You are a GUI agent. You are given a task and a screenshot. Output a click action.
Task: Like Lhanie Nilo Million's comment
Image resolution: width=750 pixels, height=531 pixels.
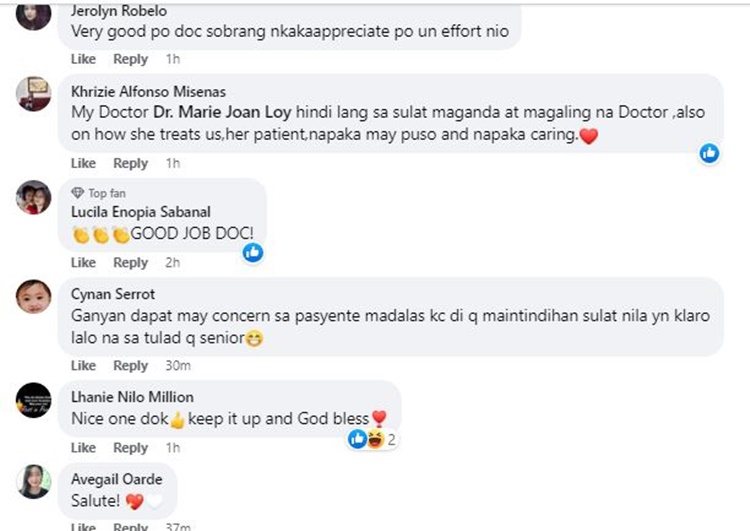83,448
